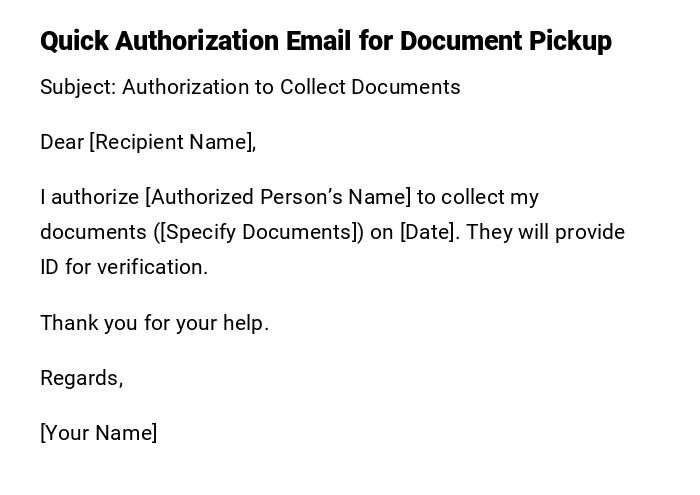Click the word 'Subject:' label
Image resolution: width=700 pixels, height=495 pixels.
78,87
